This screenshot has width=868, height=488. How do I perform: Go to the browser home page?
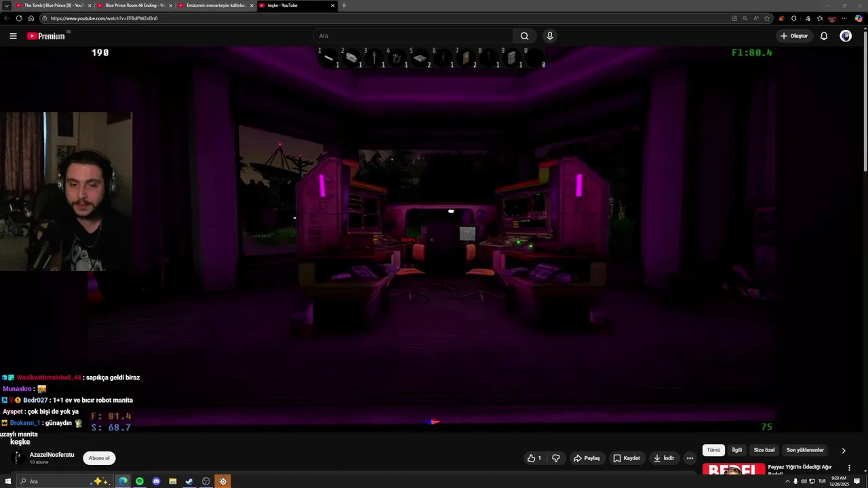click(31, 18)
